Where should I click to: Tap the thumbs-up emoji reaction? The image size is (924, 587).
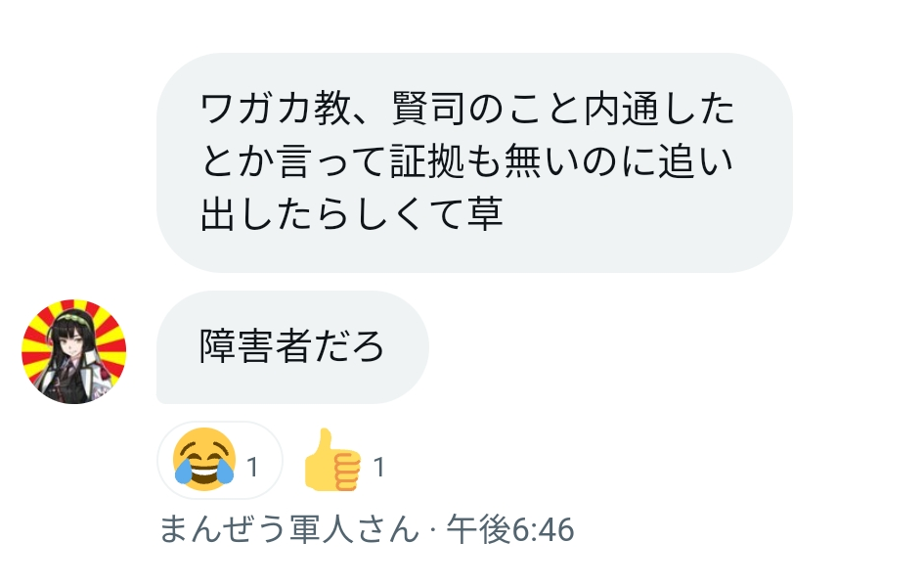(x=331, y=460)
